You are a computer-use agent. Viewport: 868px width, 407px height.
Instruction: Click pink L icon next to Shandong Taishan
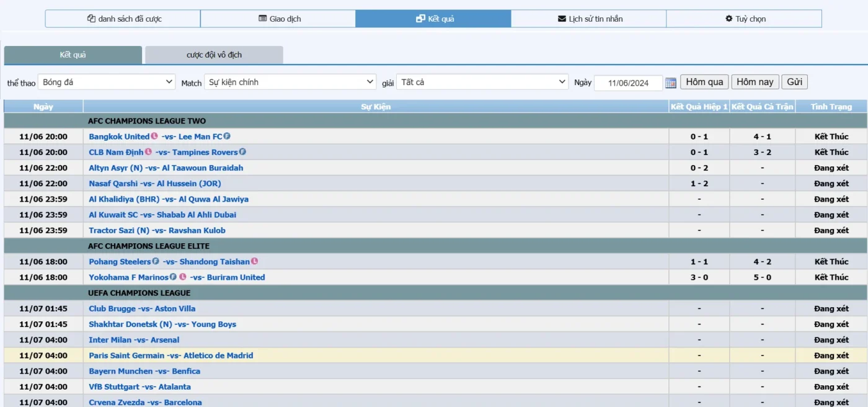(254, 262)
